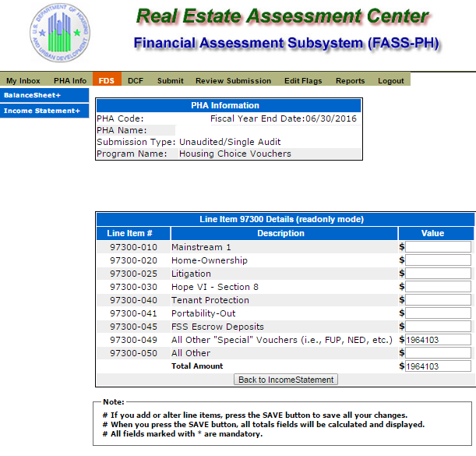Click Logout in the navigation bar
Image resolution: width=476 pixels, height=456 pixels.
point(391,80)
